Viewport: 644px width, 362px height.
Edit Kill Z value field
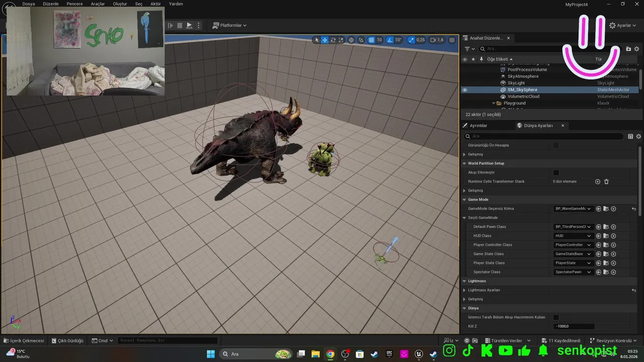point(574,326)
